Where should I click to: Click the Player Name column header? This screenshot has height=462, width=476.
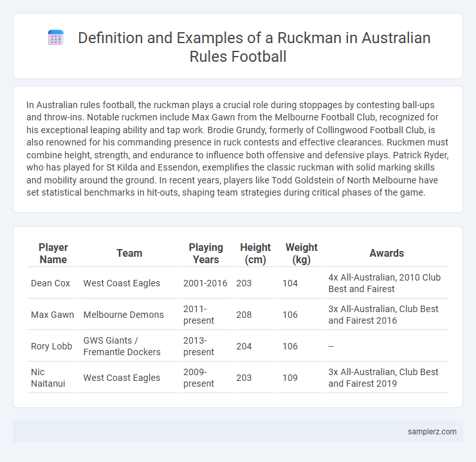(53, 254)
